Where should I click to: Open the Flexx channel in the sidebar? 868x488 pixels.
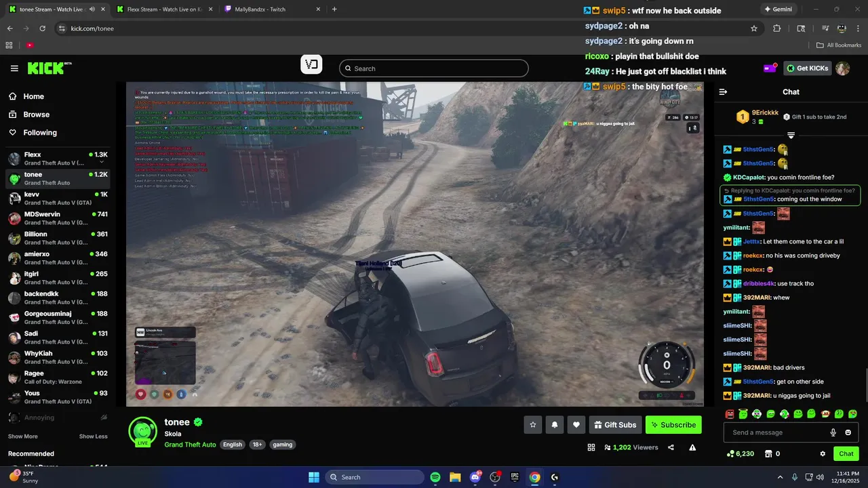[58, 159]
